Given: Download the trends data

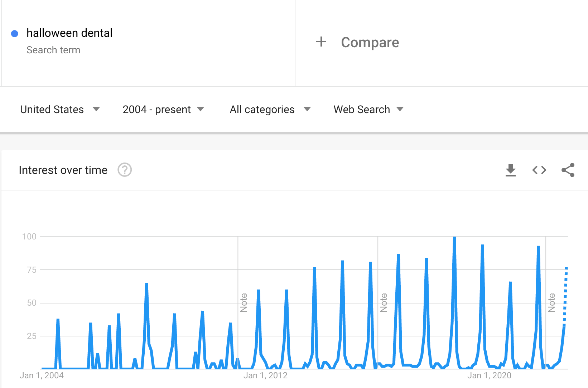Looking at the screenshot, I should tap(510, 170).
